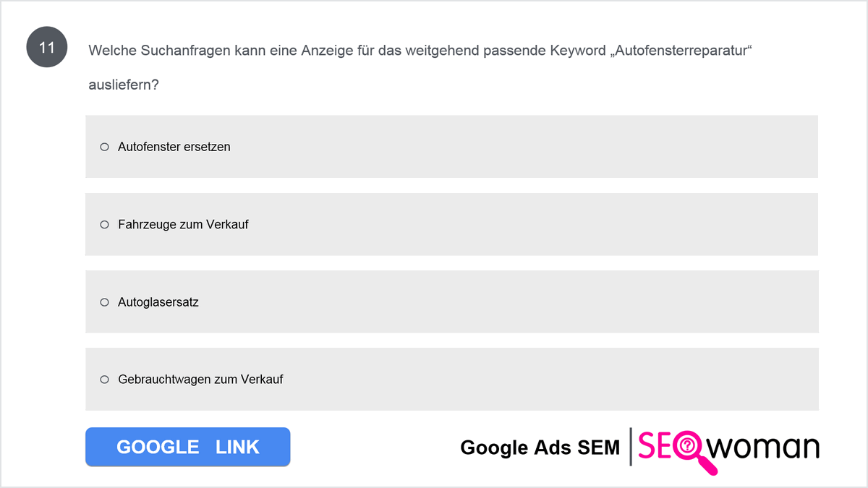Click the divider line beside Google Ads SEM
868x488 pixels.
630,446
